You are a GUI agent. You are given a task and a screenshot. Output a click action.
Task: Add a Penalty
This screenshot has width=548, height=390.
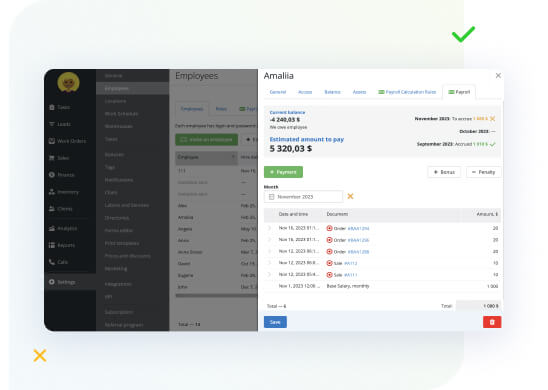pyautogui.click(x=483, y=172)
